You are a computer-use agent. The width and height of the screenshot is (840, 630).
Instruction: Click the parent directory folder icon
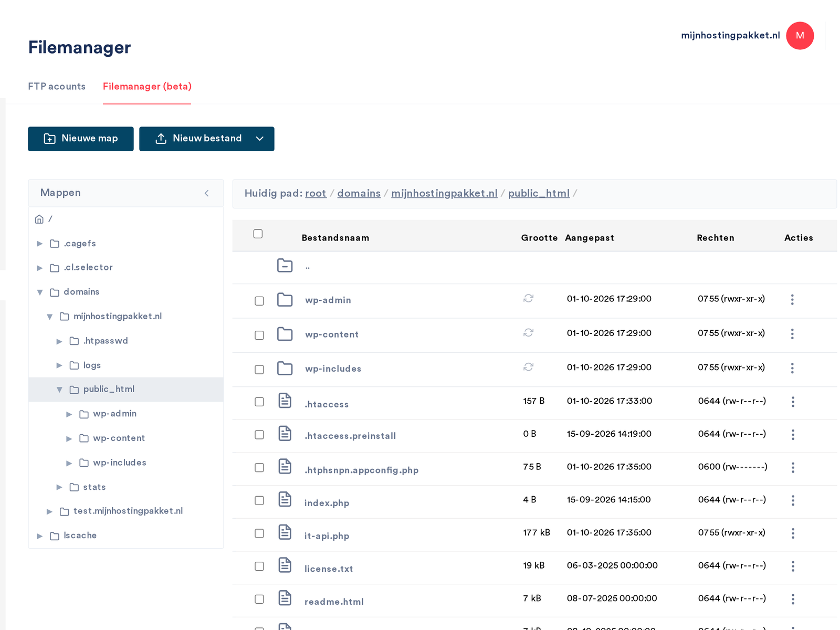[285, 266]
